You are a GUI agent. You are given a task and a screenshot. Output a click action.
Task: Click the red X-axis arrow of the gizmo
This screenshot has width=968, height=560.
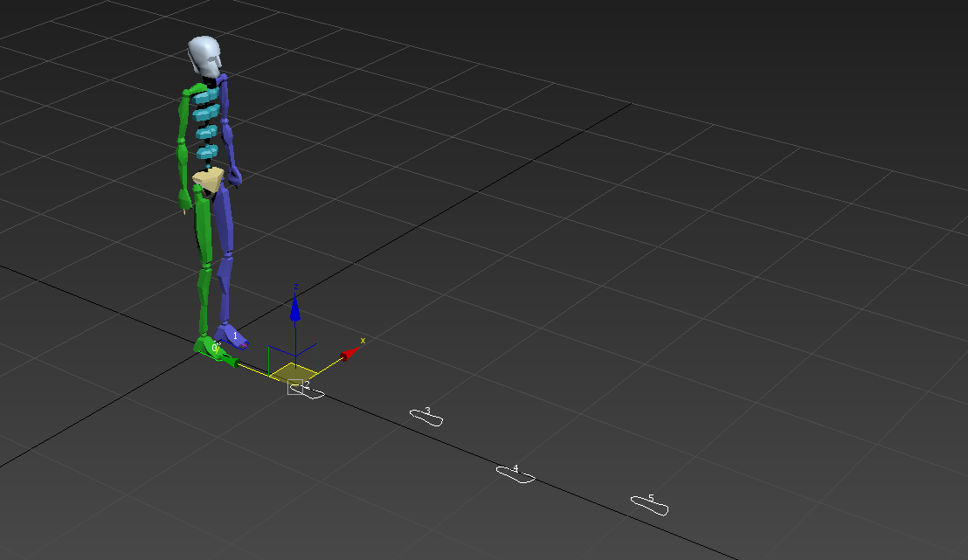pos(349,354)
